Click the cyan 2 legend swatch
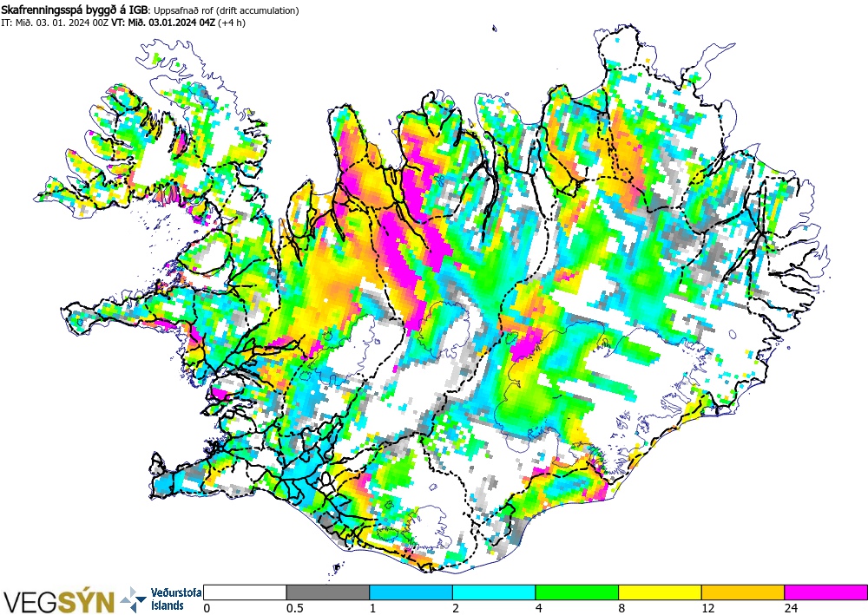 coord(494,592)
